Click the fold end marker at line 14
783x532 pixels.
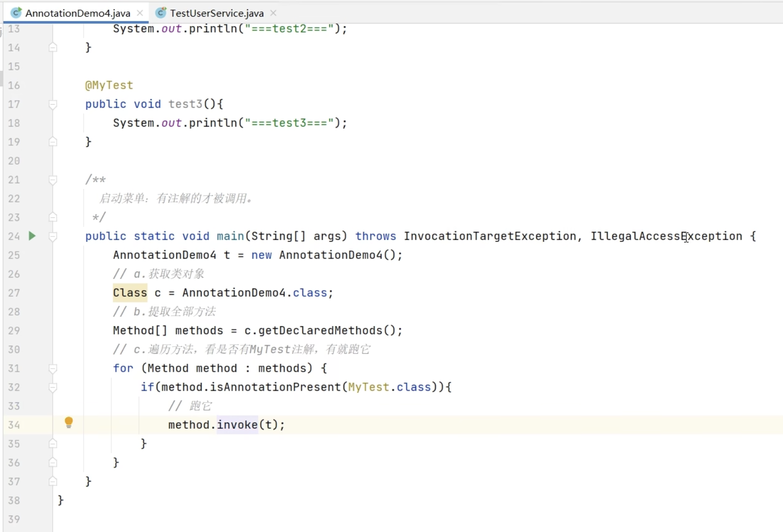click(53, 48)
